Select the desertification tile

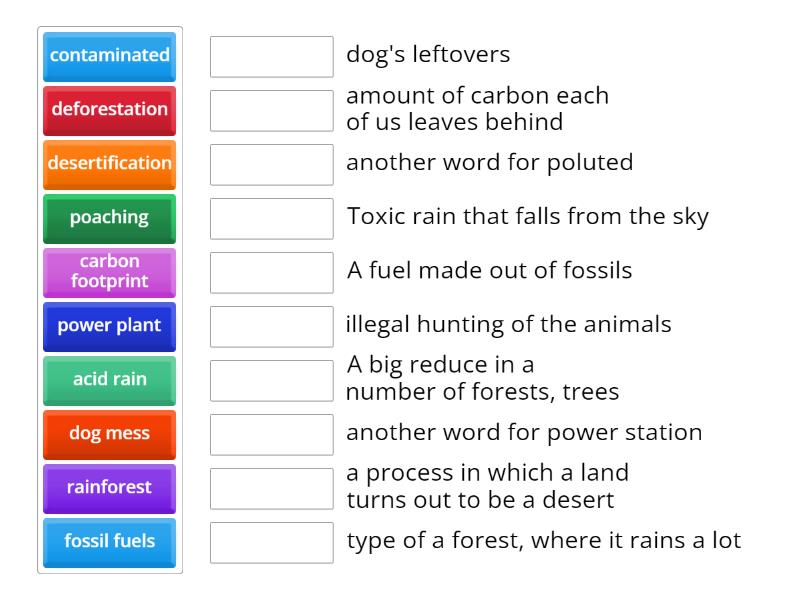pos(109,165)
